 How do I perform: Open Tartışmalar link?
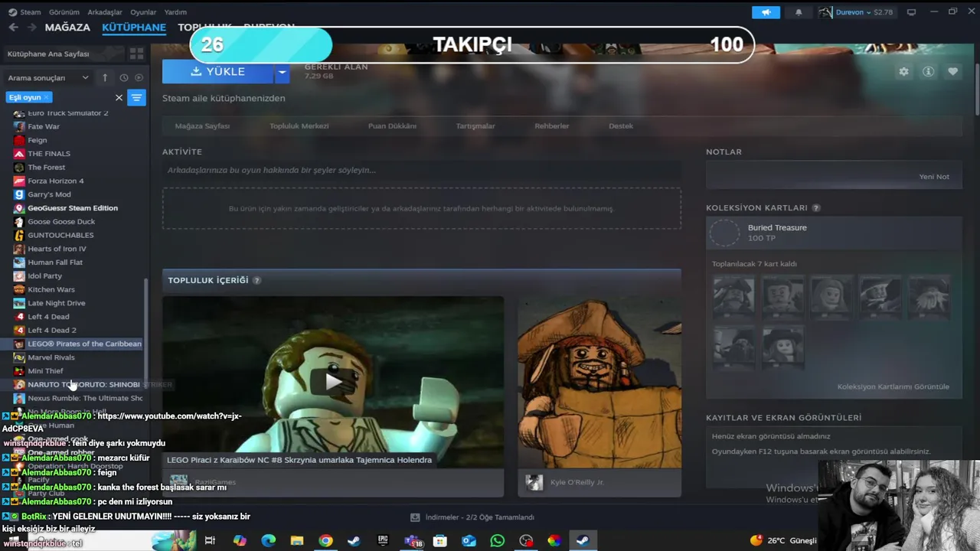point(475,126)
